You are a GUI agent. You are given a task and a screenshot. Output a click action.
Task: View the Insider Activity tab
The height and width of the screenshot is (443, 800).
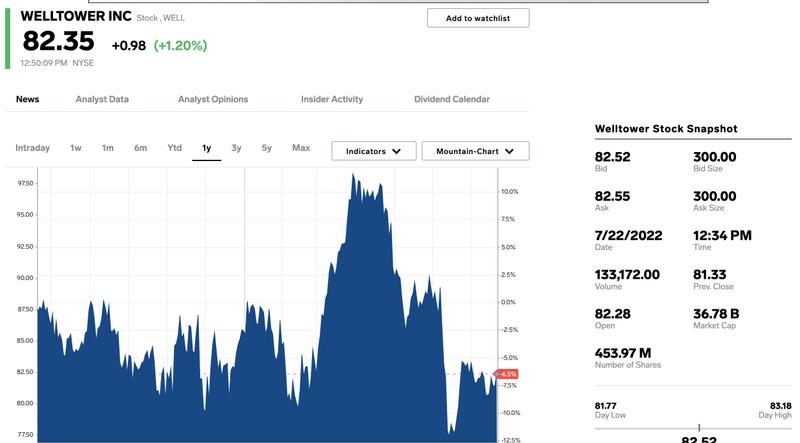[x=332, y=99]
